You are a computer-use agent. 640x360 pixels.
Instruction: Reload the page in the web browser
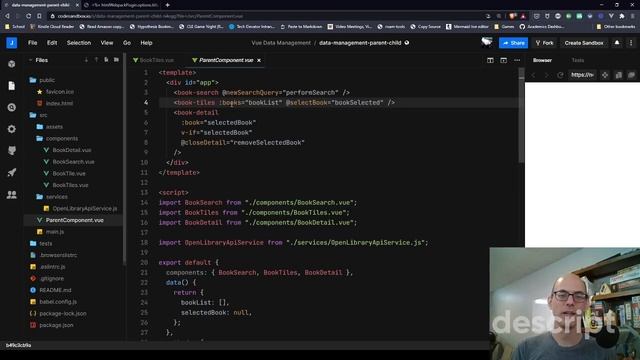coord(29,16)
